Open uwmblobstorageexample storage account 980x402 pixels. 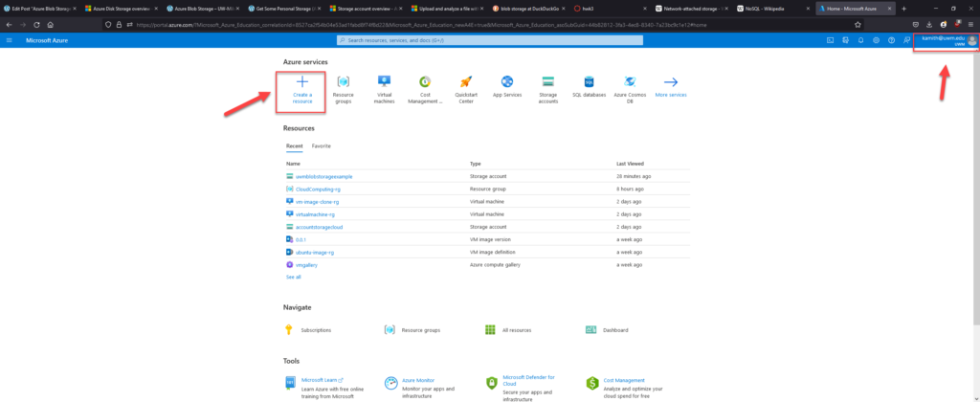323,176
